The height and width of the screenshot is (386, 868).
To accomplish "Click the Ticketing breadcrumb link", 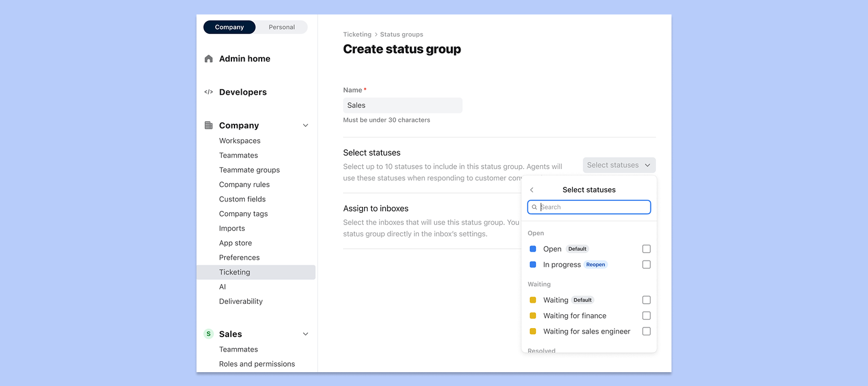I will click(357, 34).
